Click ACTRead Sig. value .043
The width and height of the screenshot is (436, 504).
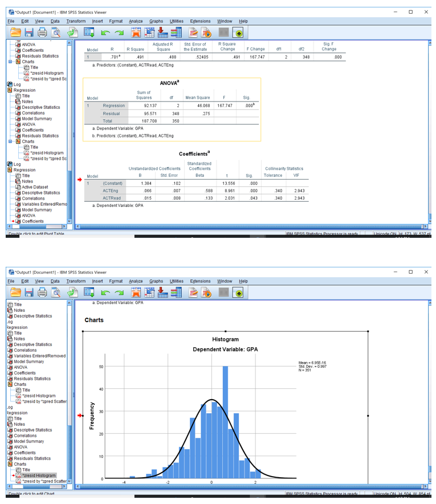coord(254,198)
